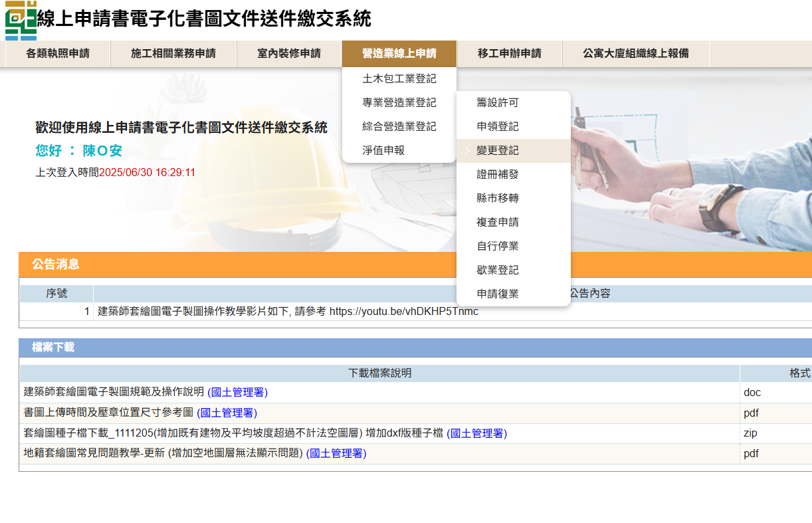Click 國土管理署 link for 書圖上傳時間 row
Viewport: 812px width, 523px height.
click(x=227, y=413)
